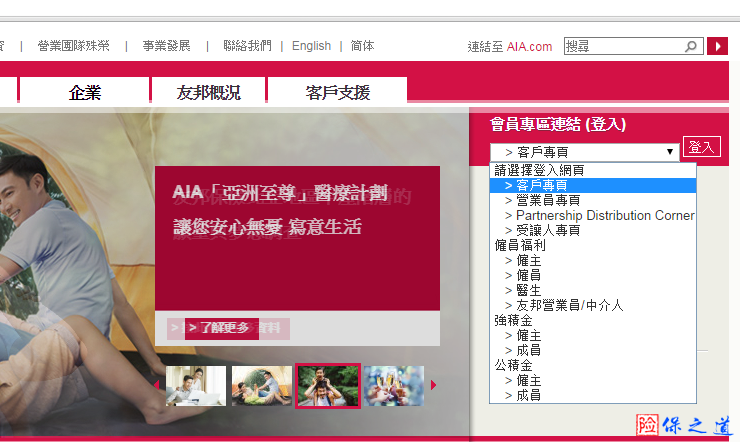Click the search magnifier icon

coord(691,46)
